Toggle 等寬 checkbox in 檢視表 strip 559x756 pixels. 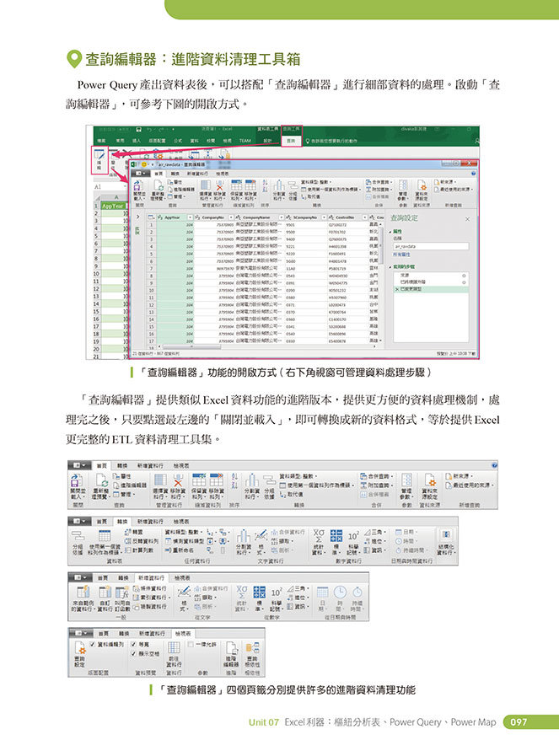coord(134,644)
